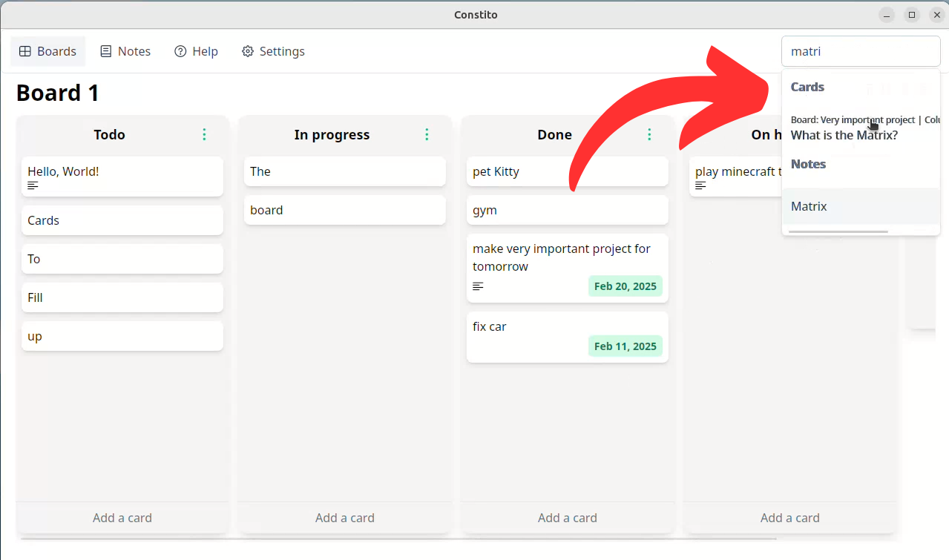Image resolution: width=949 pixels, height=560 pixels.
Task: Open the 'play minecraft' card
Action: click(735, 177)
